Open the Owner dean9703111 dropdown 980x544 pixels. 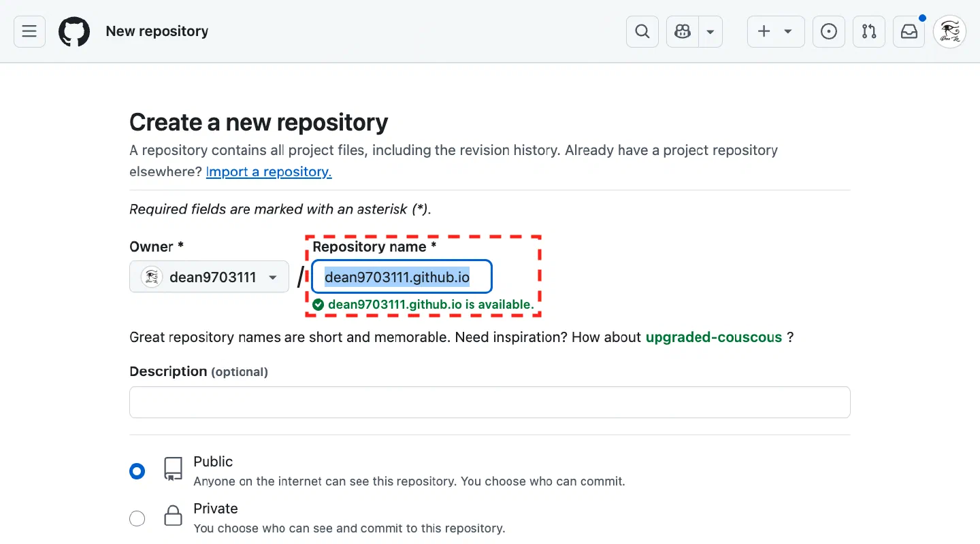[209, 277]
